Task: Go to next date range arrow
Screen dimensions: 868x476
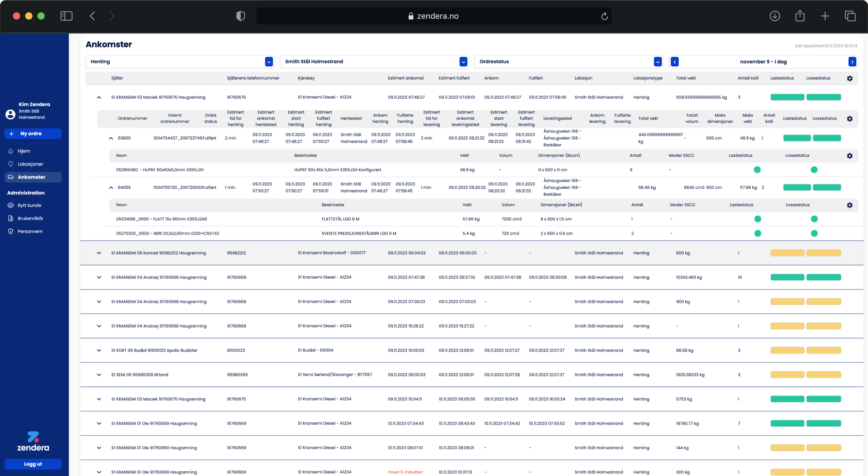Action: (x=852, y=62)
